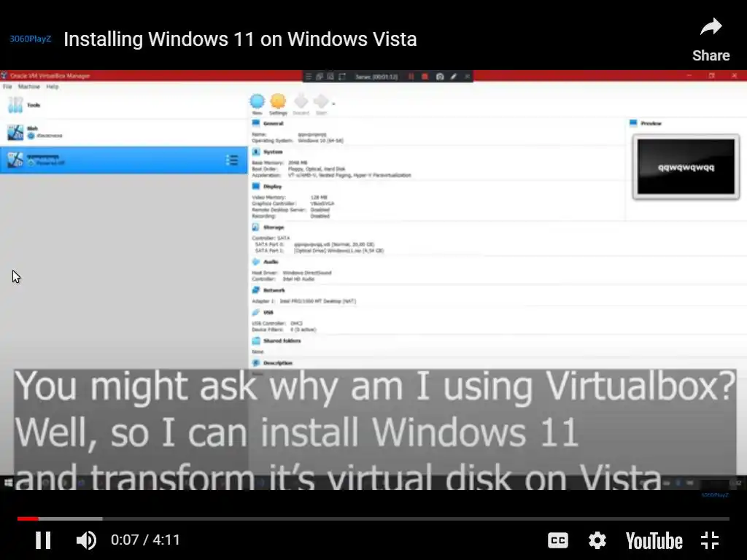Screen dimensions: 747x560
Task: Click the Boot Order 'Floppy, Optical, Hard Disk' text
Action: [317, 169]
